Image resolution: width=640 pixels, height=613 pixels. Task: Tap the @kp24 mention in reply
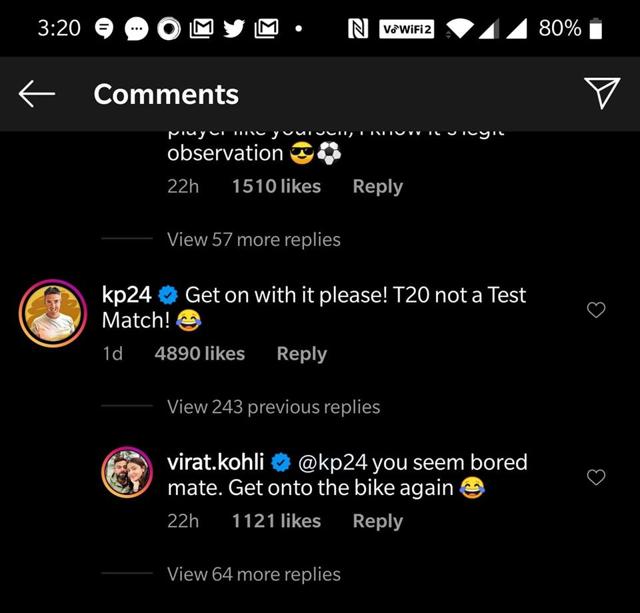333,463
